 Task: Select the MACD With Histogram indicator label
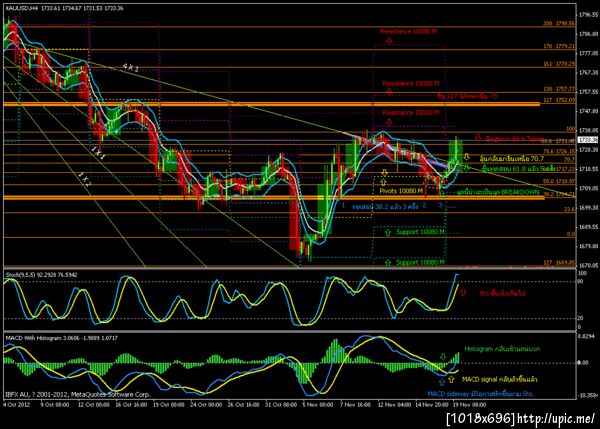pyautogui.click(x=62, y=338)
